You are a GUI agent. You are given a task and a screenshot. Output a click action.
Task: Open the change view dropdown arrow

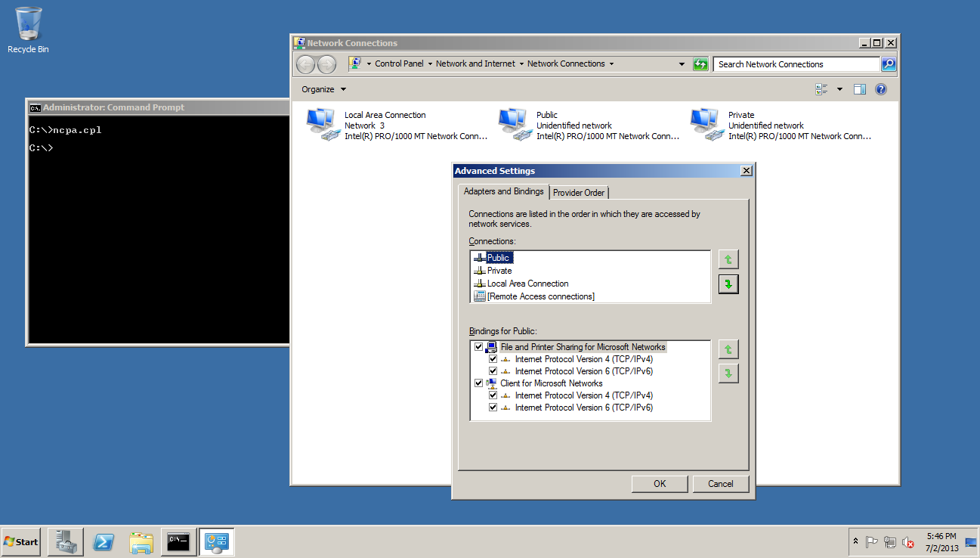[839, 89]
